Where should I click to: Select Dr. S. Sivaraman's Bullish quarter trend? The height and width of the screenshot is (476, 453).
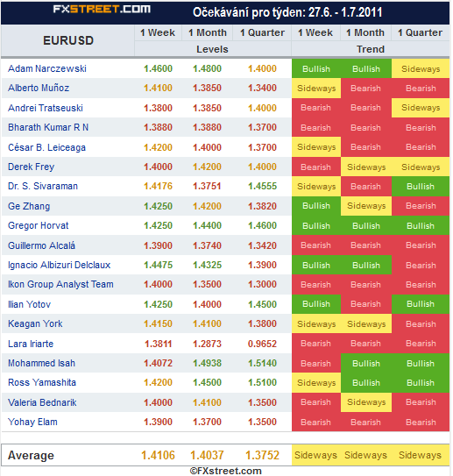(421, 187)
